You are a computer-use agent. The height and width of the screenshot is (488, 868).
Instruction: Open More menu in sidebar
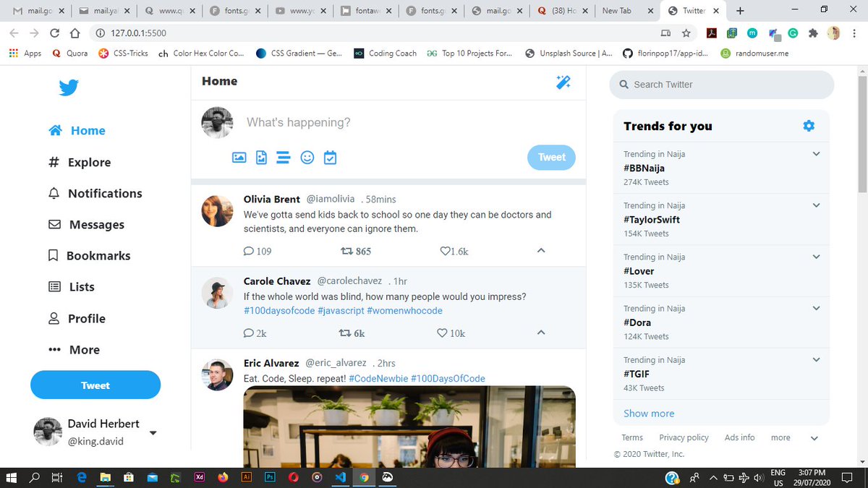coord(73,350)
